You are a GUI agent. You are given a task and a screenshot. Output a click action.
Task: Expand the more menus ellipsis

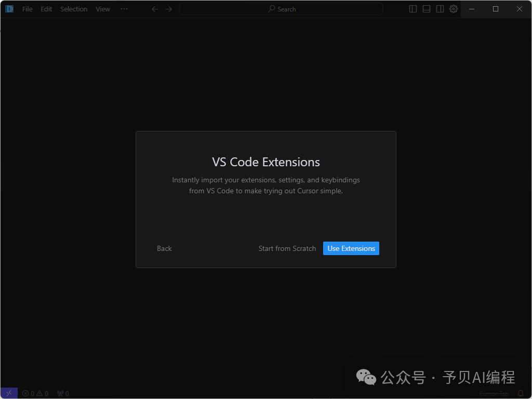(x=124, y=9)
